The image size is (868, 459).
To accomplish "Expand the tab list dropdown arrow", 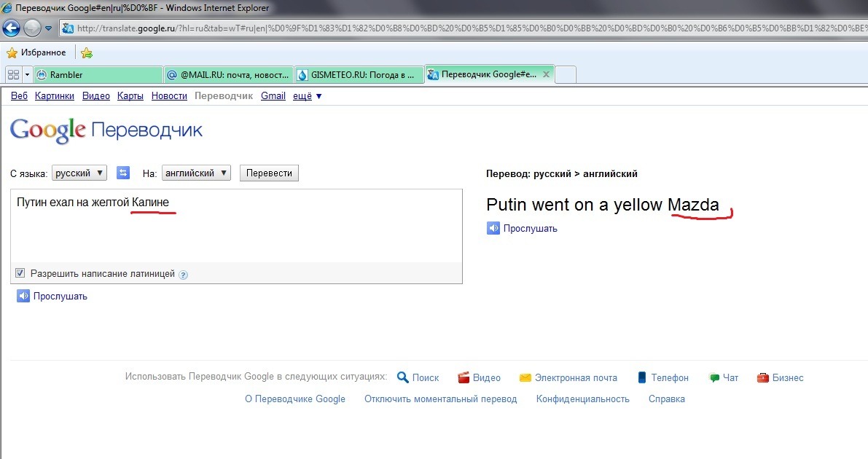I will click(x=26, y=75).
